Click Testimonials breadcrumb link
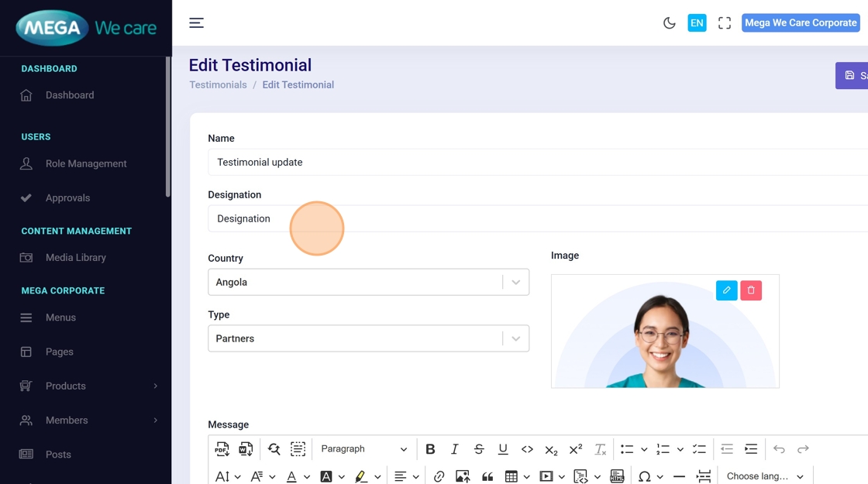Screen dimensions: 868x484 [x=218, y=85]
